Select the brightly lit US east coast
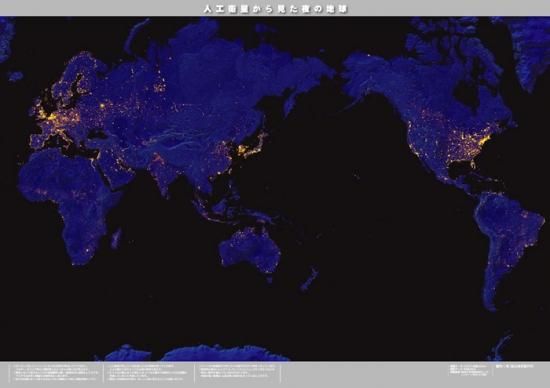The height and width of the screenshot is (388, 550). coord(482,142)
